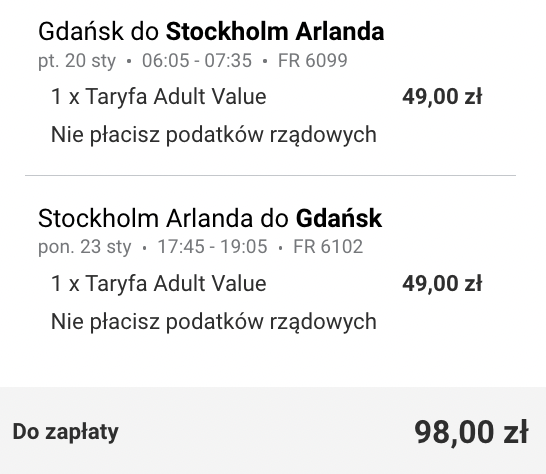Select outbound 1 x Taryfa Adult Value line

(158, 96)
